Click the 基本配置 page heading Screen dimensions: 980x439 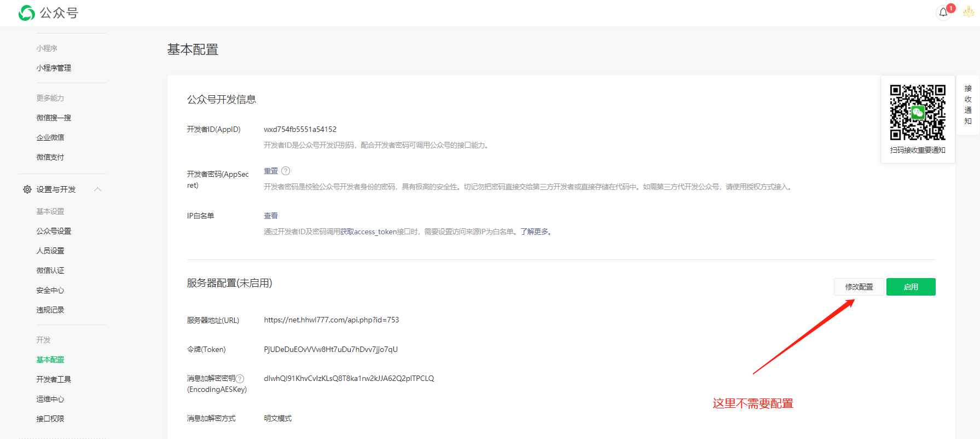tap(193, 50)
